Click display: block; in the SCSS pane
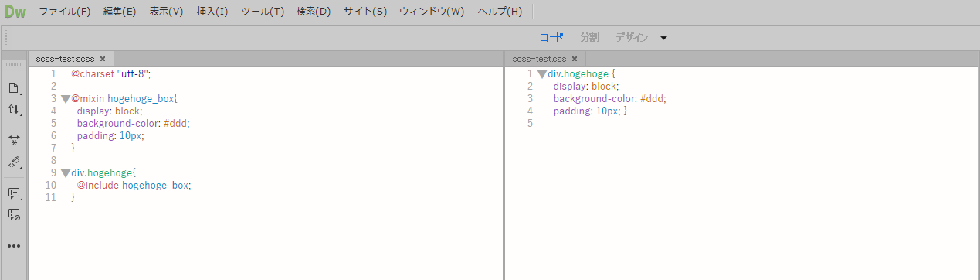The height and width of the screenshot is (280, 980). coord(109,111)
